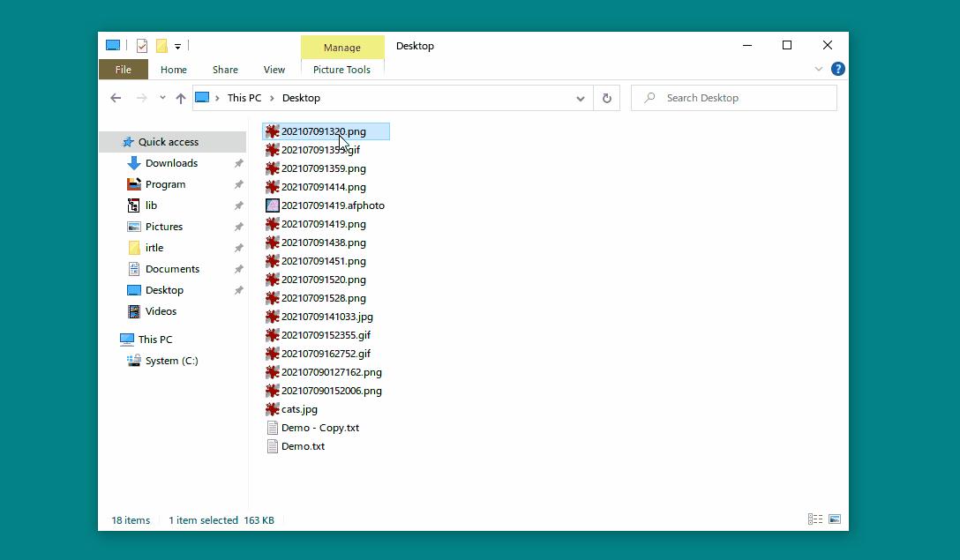This screenshot has height=560, width=960.
Task: Click Desktop in the address bar path
Action: pos(301,98)
